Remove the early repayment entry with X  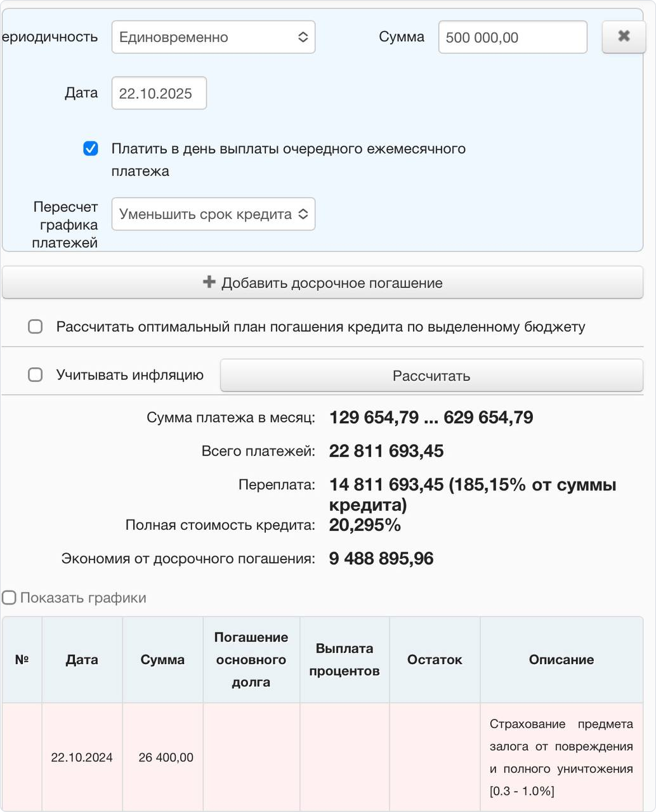click(x=623, y=36)
